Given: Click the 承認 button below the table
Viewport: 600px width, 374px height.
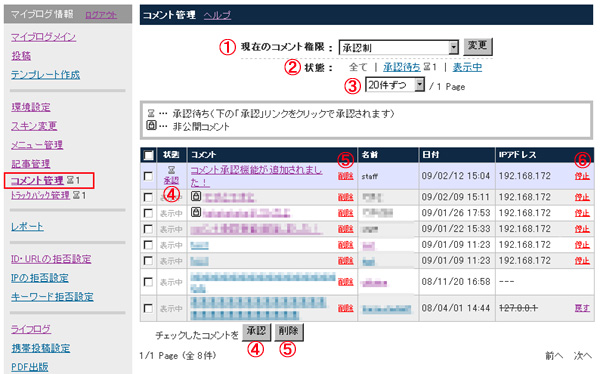Looking at the screenshot, I should tap(256, 332).
